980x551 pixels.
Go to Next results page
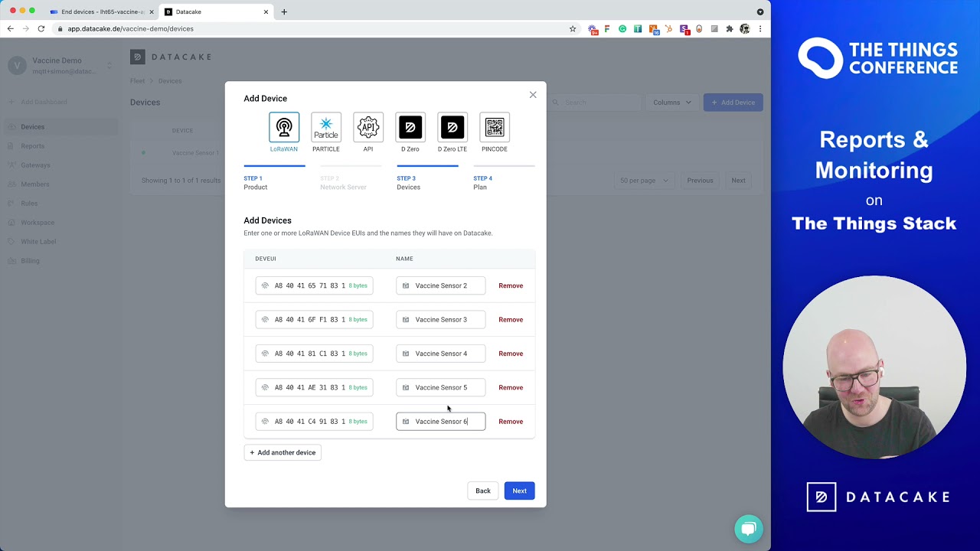point(738,181)
